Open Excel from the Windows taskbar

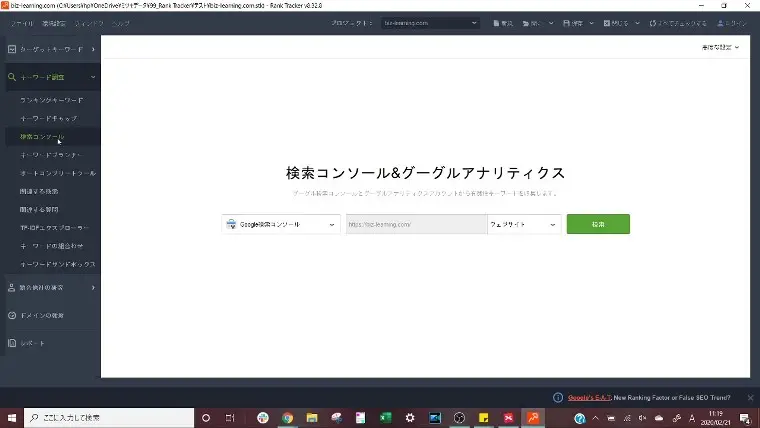coord(385,417)
